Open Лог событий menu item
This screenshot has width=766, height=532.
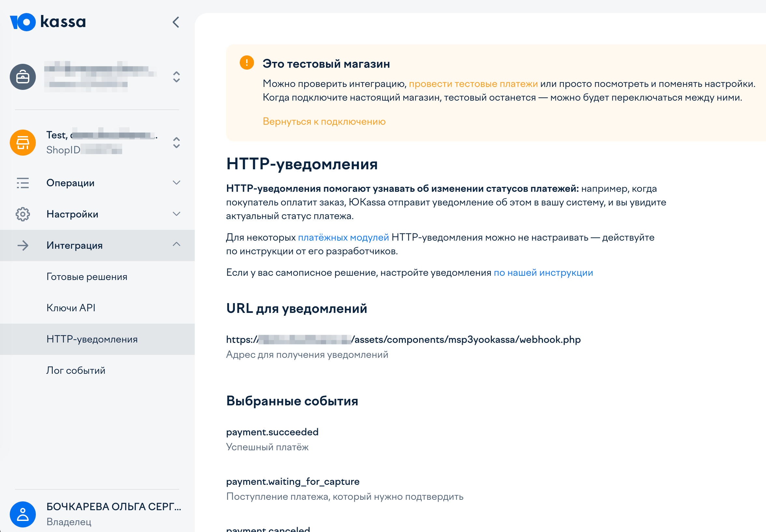pyautogui.click(x=76, y=370)
